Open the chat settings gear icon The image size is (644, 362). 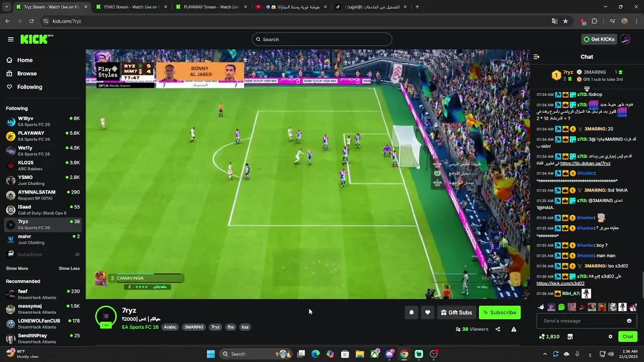pos(610,336)
